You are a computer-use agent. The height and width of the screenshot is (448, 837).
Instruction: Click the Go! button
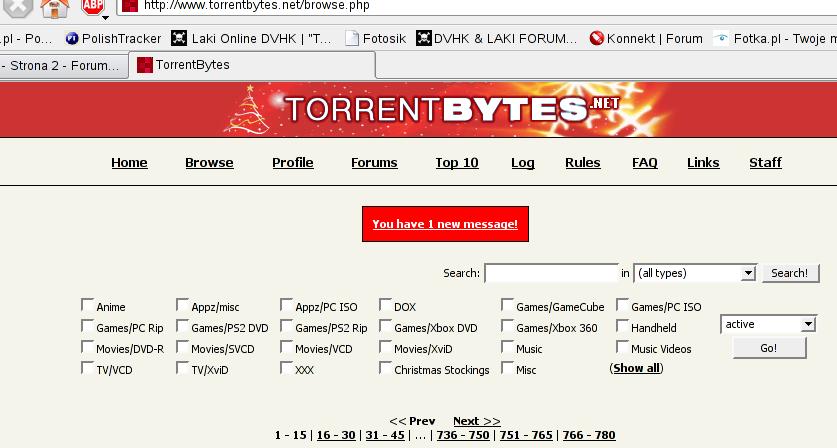(x=769, y=348)
